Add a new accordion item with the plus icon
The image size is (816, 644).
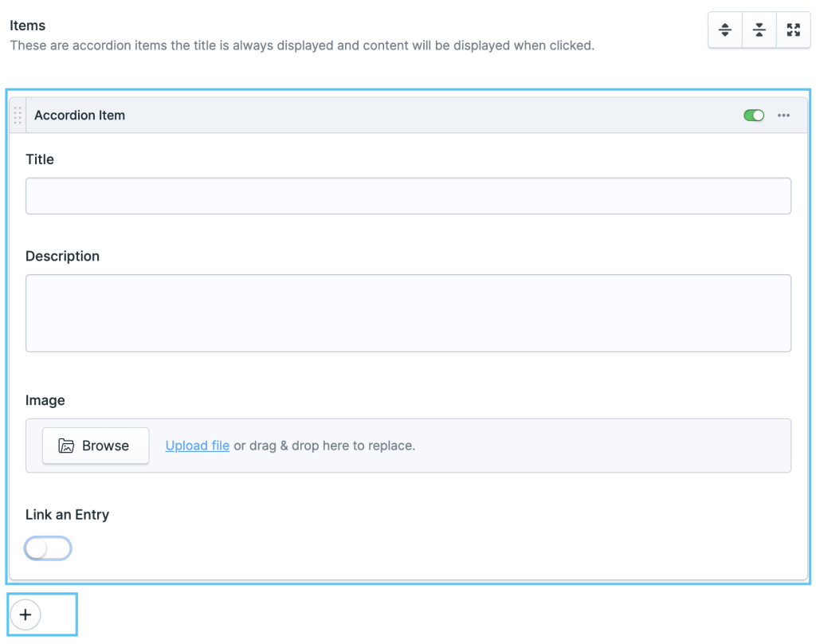25,615
